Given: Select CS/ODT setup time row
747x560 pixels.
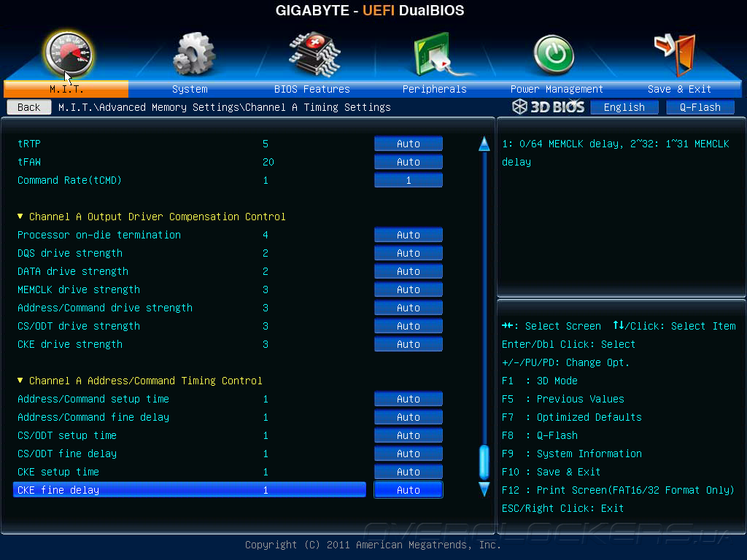Looking at the screenshot, I should tap(190, 435).
